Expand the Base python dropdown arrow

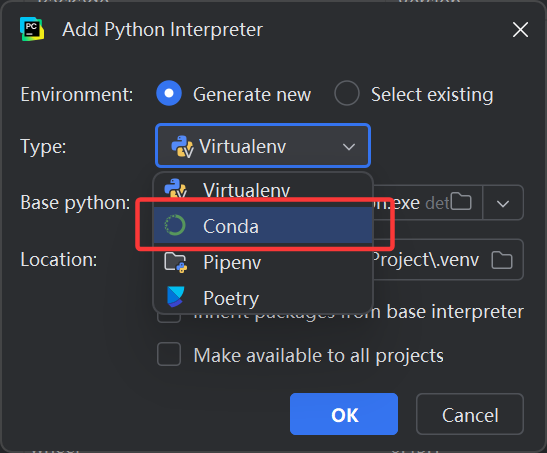[x=503, y=203]
